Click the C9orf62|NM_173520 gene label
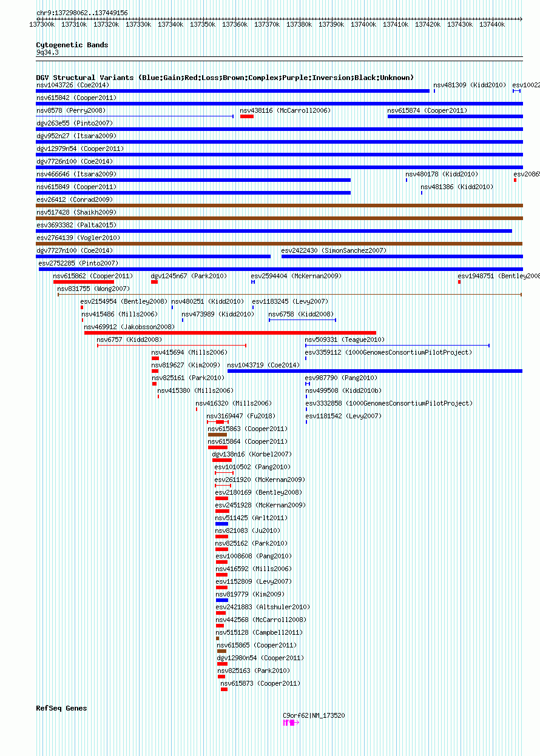540x756 pixels. (x=314, y=715)
